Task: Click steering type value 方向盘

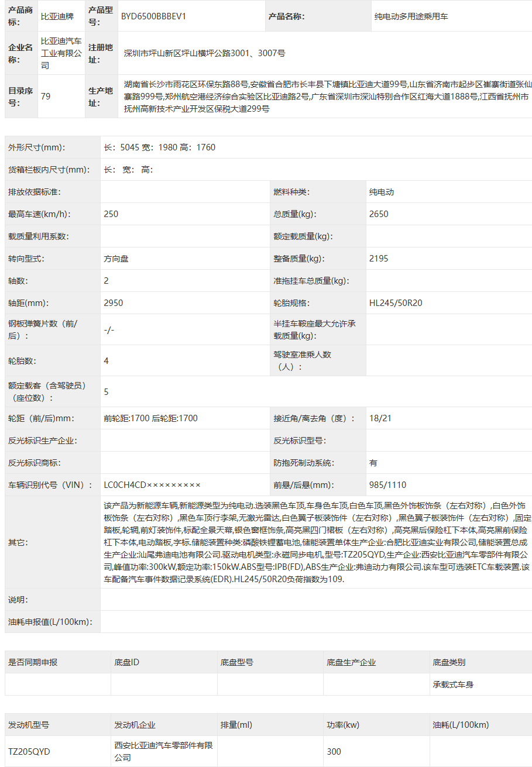Action: pos(116,259)
